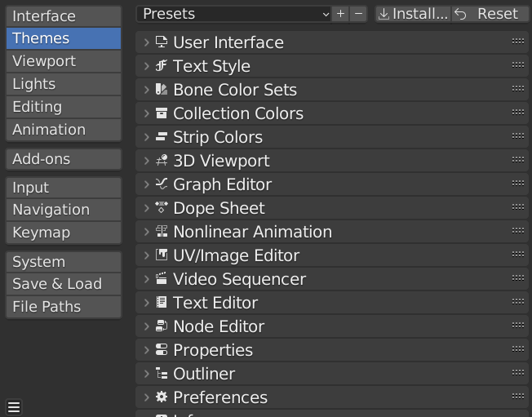
Task: Expand the Video Sequencer chevron
Action: pyautogui.click(x=147, y=279)
